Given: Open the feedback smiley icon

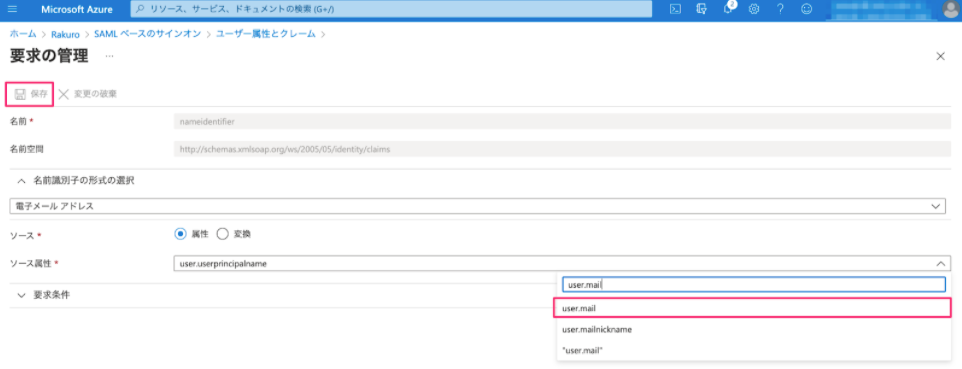Looking at the screenshot, I should pos(807,9).
